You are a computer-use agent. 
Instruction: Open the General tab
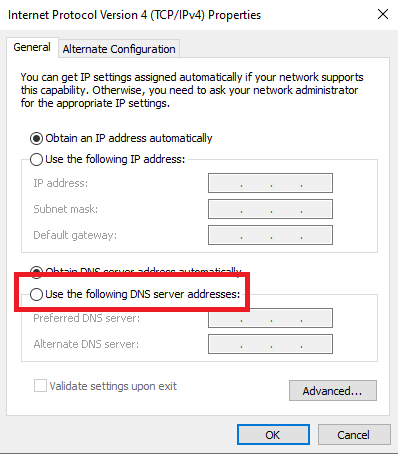(x=32, y=47)
